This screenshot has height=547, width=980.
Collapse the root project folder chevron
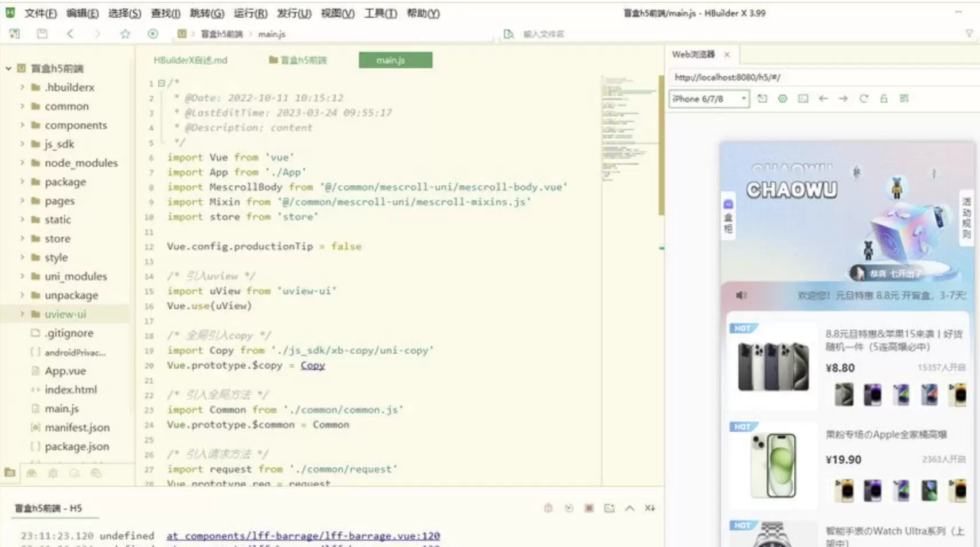pyautogui.click(x=9, y=68)
